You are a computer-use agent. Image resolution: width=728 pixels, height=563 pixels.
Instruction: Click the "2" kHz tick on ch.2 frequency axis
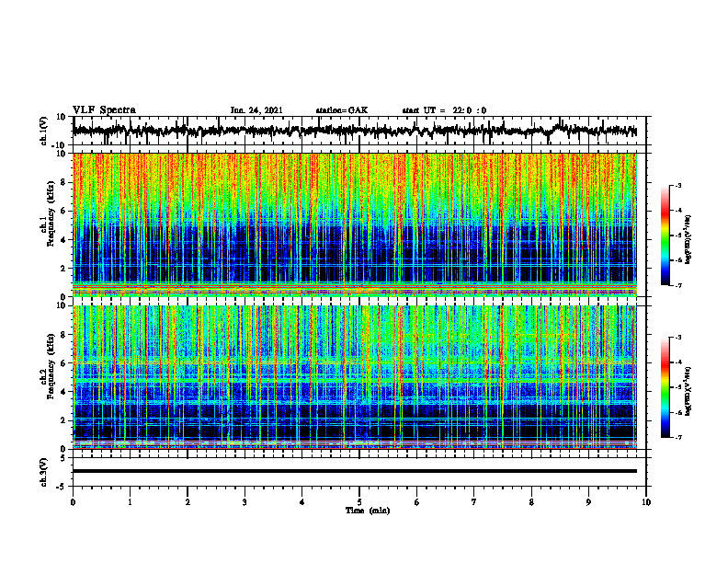click(x=64, y=420)
